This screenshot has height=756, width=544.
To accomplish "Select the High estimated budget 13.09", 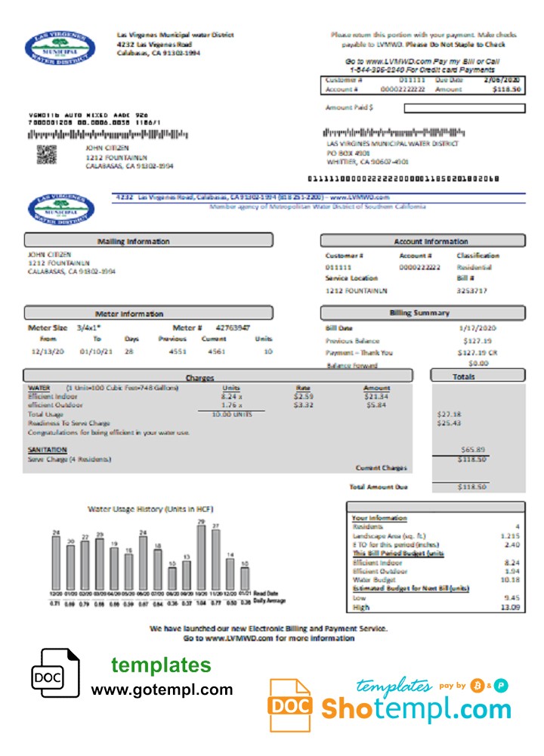I will pos(510,607).
